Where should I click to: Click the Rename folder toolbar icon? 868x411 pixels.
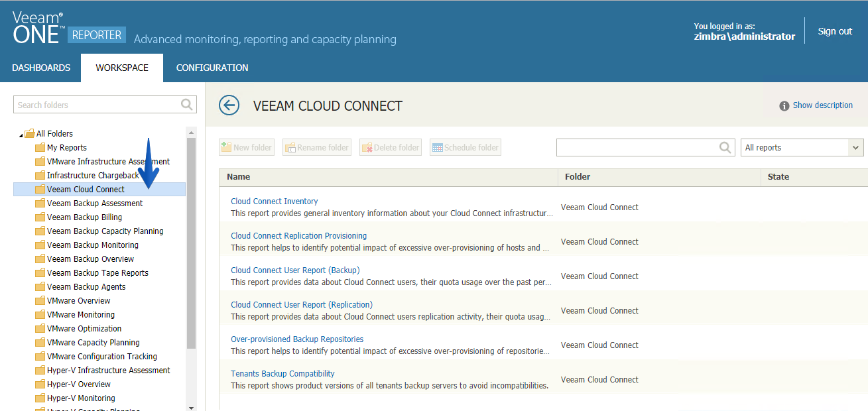click(x=290, y=148)
